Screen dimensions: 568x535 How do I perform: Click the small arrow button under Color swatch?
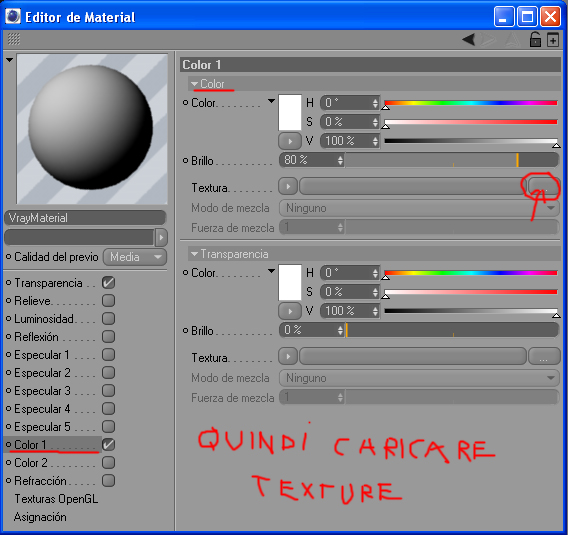[290, 141]
